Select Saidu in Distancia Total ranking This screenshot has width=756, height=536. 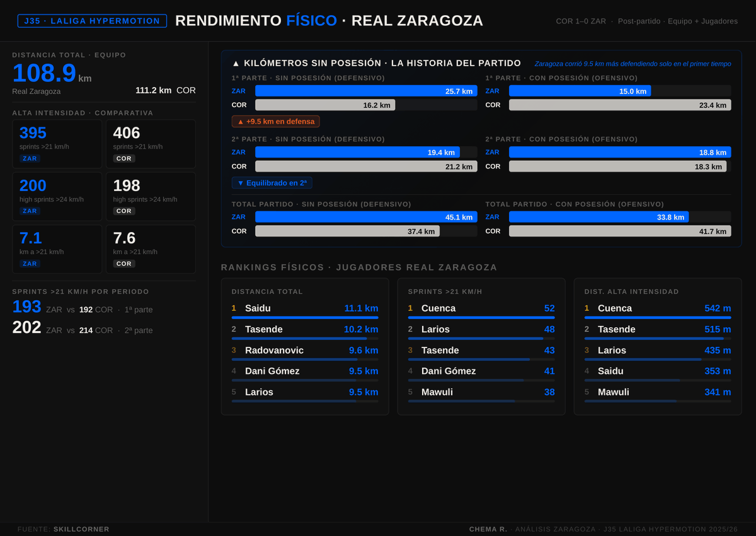(305, 310)
